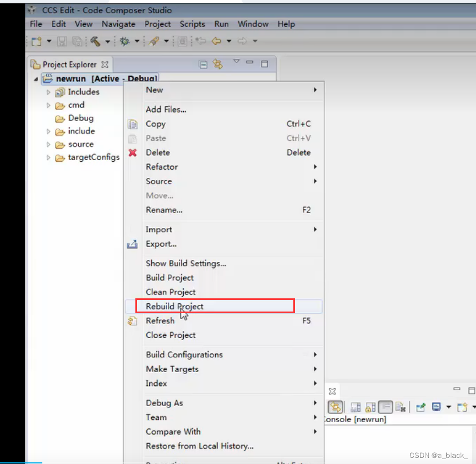Click console Pin Console icon
The image size is (476, 464).
(421, 407)
